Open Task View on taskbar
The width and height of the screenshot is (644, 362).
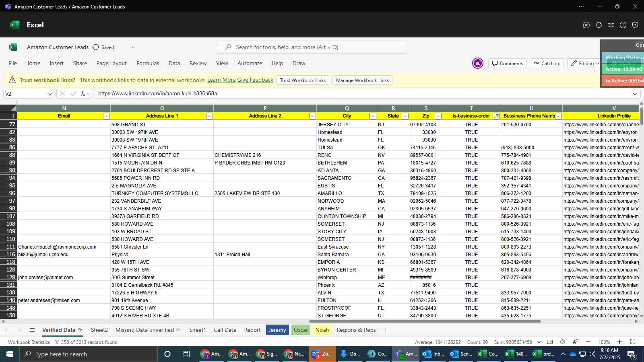(187, 354)
